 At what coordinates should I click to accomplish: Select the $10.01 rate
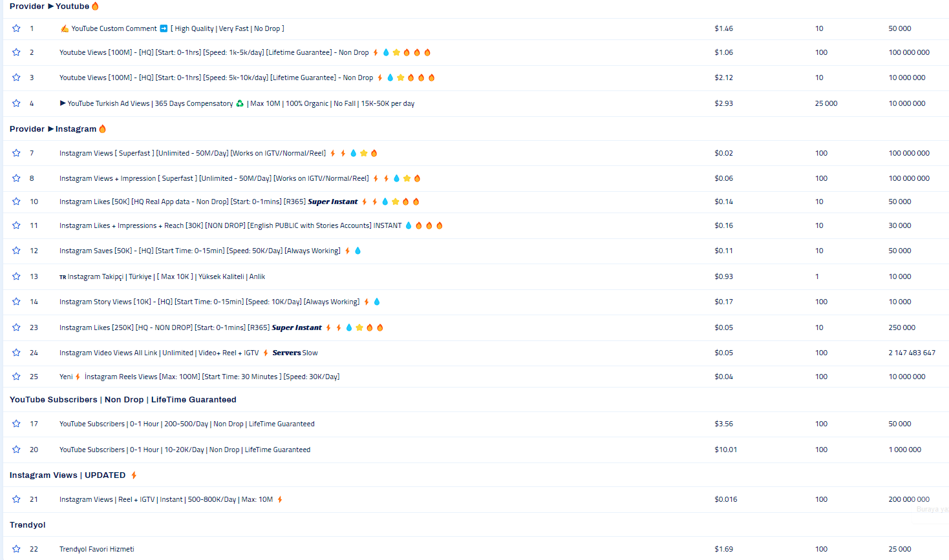pyautogui.click(x=726, y=450)
